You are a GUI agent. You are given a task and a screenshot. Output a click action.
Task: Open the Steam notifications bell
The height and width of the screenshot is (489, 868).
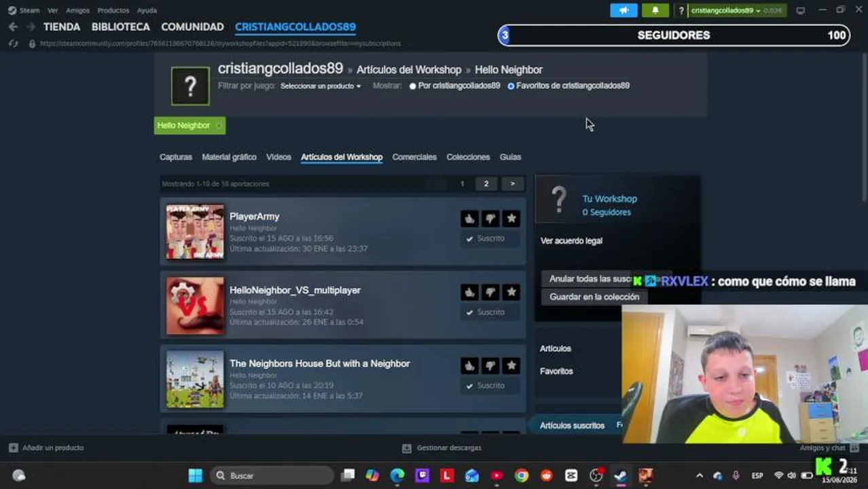pos(655,10)
